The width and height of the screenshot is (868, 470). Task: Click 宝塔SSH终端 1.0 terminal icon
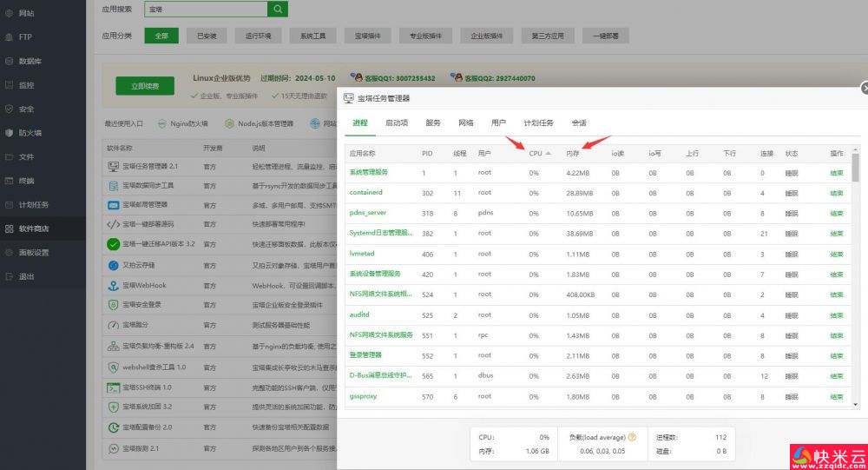click(x=114, y=388)
